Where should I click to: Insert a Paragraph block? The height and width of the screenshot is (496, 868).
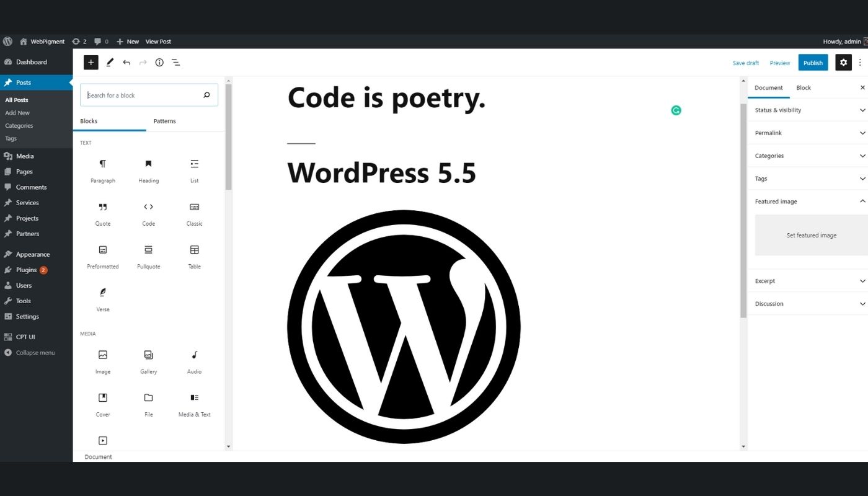103,170
